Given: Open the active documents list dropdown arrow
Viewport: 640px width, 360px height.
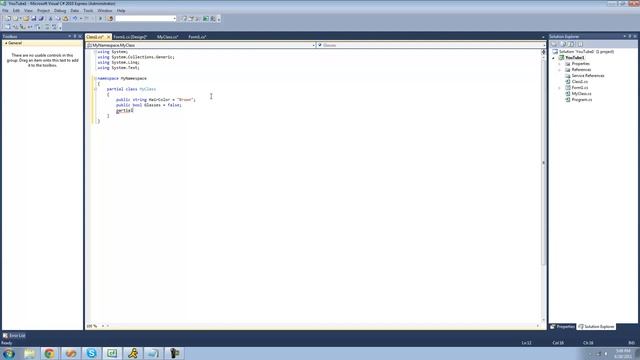Looking at the screenshot, I should click(543, 37).
